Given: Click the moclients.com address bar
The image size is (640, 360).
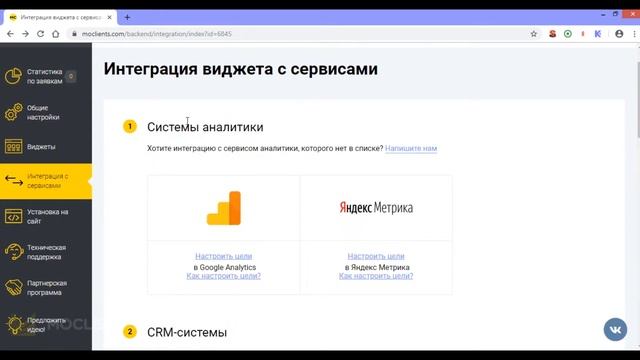Looking at the screenshot, I should pyautogui.click(x=302, y=34).
